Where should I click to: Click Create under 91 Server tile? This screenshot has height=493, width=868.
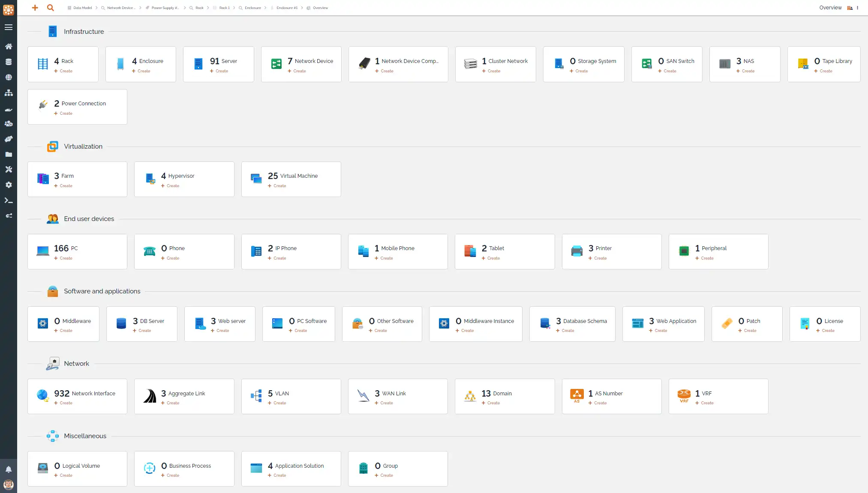(x=221, y=70)
